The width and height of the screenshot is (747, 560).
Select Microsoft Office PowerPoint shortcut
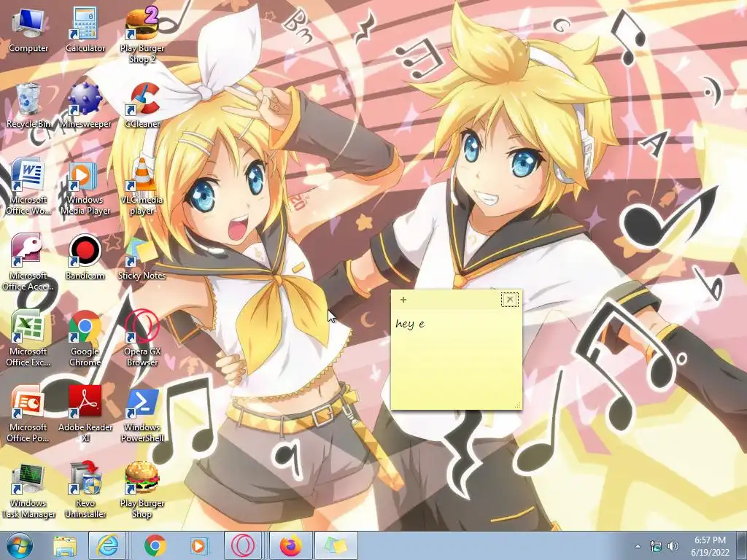pyautogui.click(x=28, y=414)
